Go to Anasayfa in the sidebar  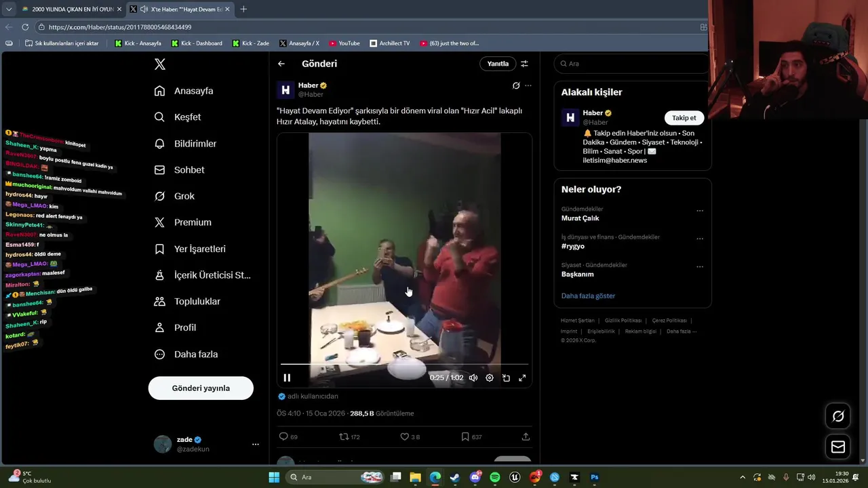(x=184, y=91)
